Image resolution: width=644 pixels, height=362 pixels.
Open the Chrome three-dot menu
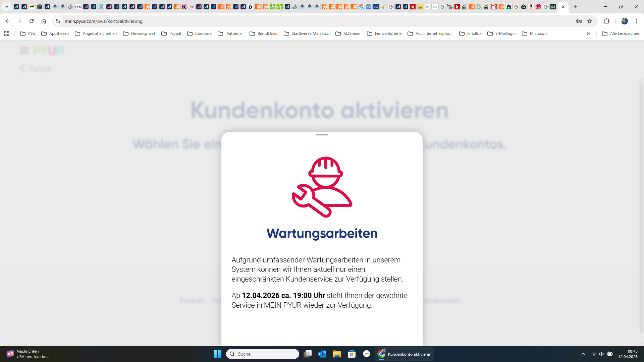pyautogui.click(x=637, y=21)
